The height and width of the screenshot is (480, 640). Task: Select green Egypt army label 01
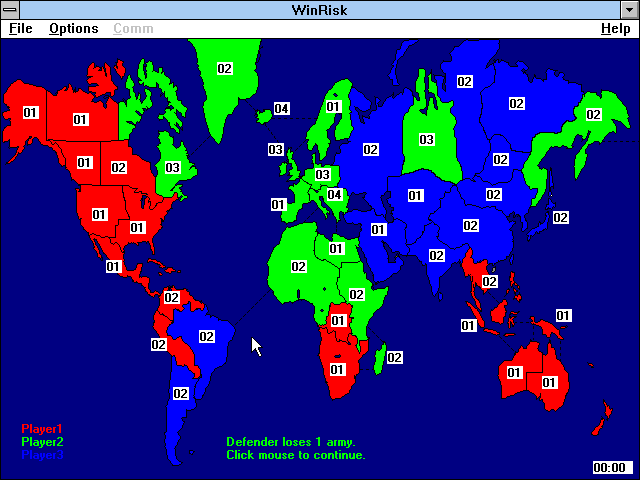pyautogui.click(x=336, y=248)
